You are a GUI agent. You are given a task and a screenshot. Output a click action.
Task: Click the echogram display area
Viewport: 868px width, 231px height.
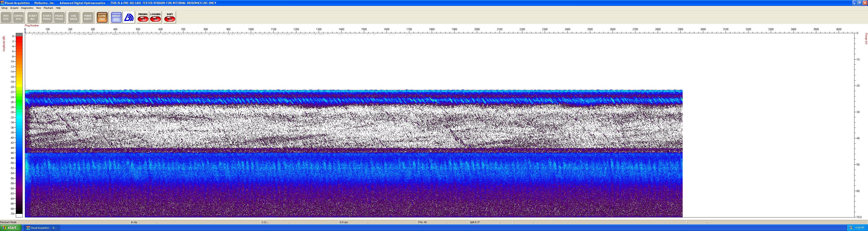point(439,125)
